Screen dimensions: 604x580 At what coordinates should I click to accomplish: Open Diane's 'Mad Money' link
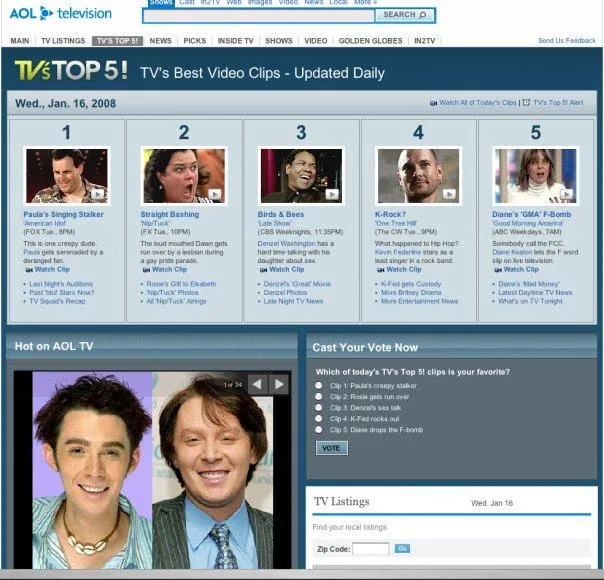tap(528, 284)
